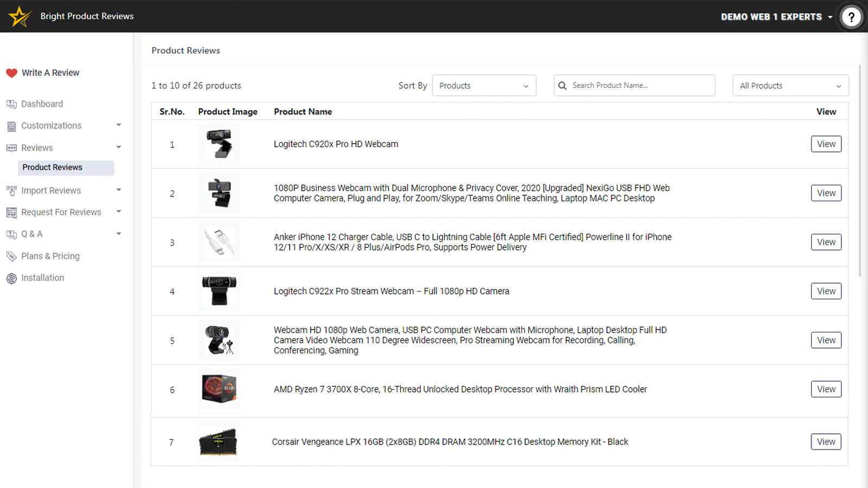Image resolution: width=868 pixels, height=488 pixels.
Task: Click View for AMD Ryzen 7 3700X
Action: pos(826,389)
